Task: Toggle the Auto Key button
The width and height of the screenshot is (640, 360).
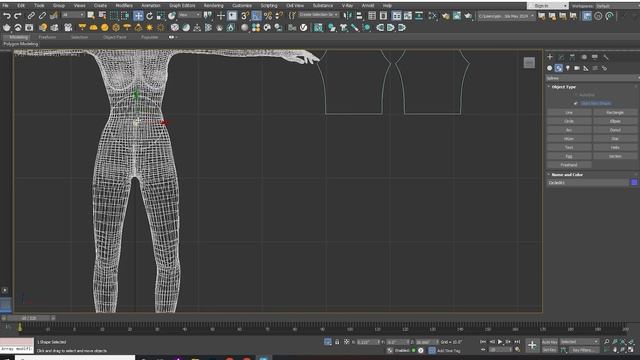Action: pos(549,342)
